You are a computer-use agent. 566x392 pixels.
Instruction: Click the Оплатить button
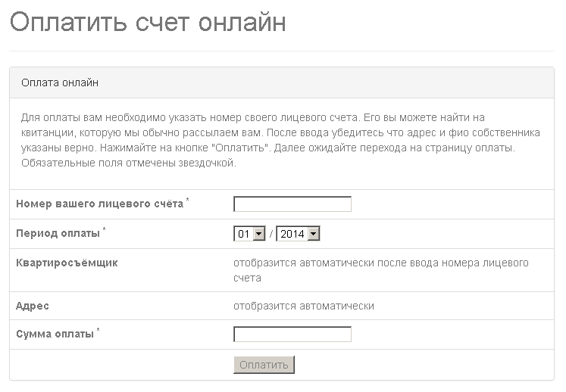click(264, 365)
